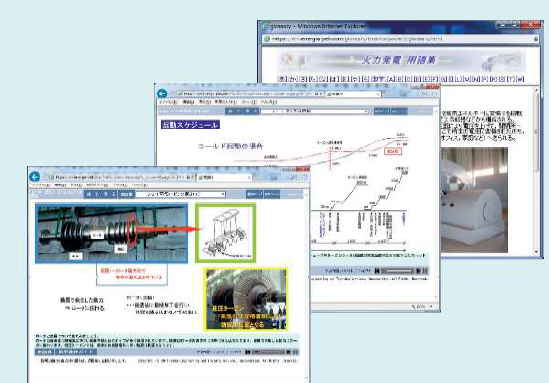Click the playback progress slider in the front window
This screenshot has height=383, width=549.
point(268,352)
